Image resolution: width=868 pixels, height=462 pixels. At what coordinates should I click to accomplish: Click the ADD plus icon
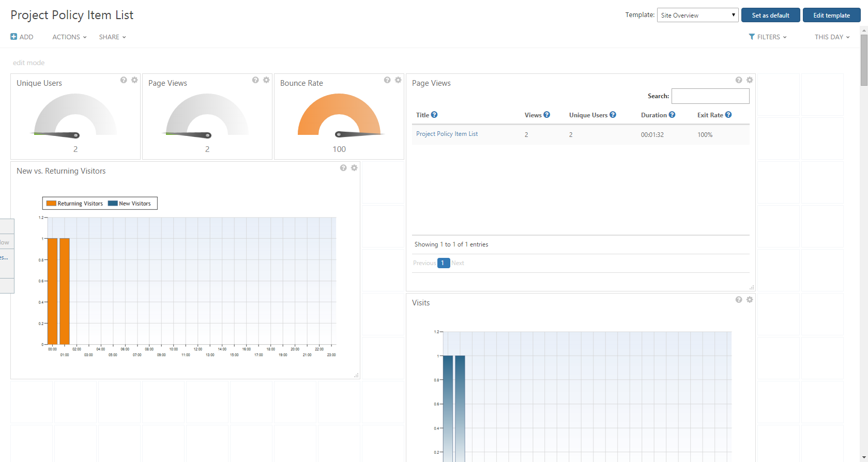[14, 37]
